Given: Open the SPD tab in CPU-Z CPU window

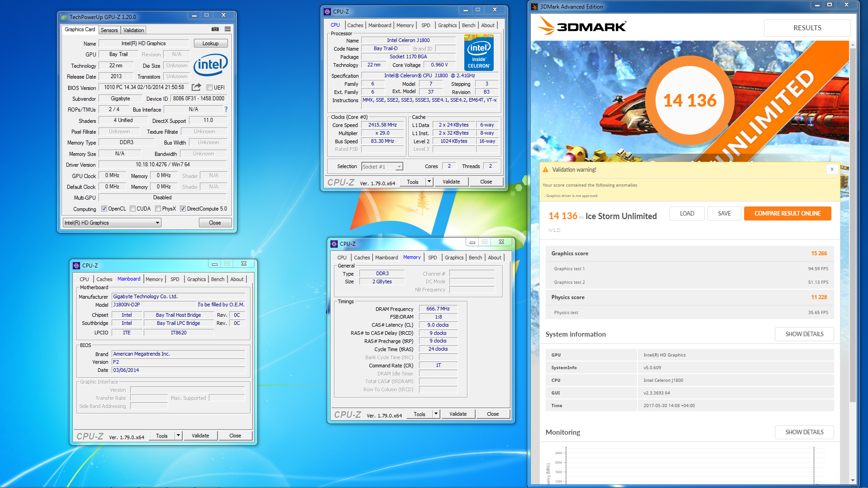Looking at the screenshot, I should pos(426,25).
